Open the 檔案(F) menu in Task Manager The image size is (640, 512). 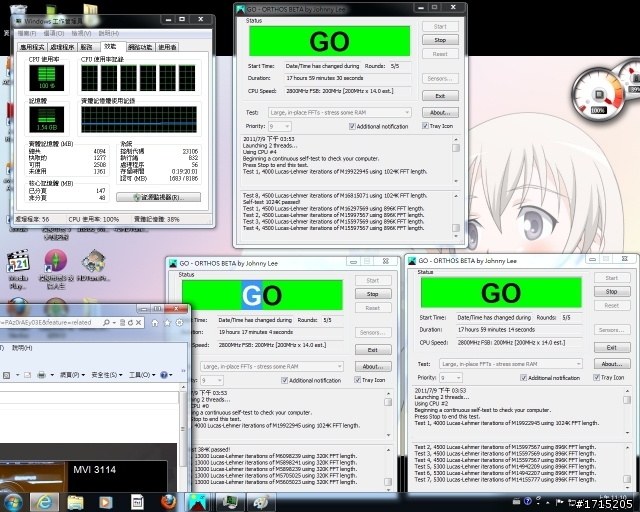[27, 33]
